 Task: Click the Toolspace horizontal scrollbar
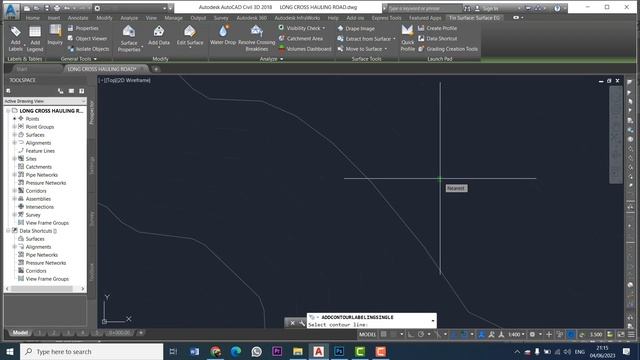(42, 289)
